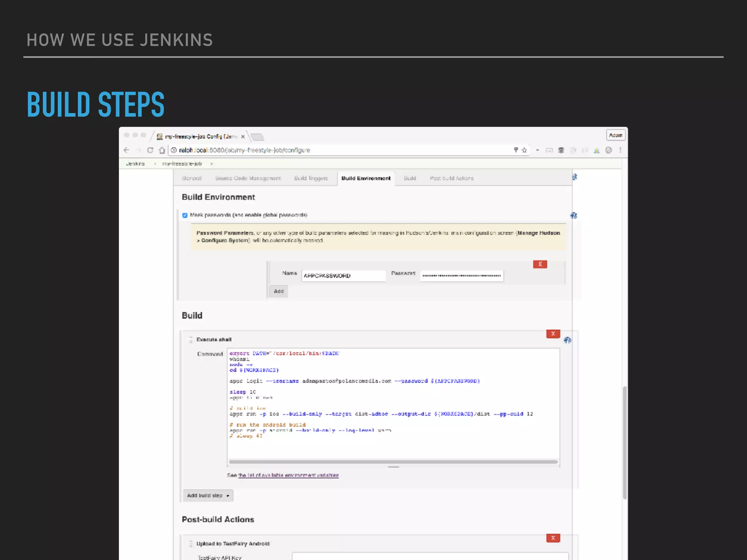Switch to the Source Code Management tab
747x560 pixels.
248,178
